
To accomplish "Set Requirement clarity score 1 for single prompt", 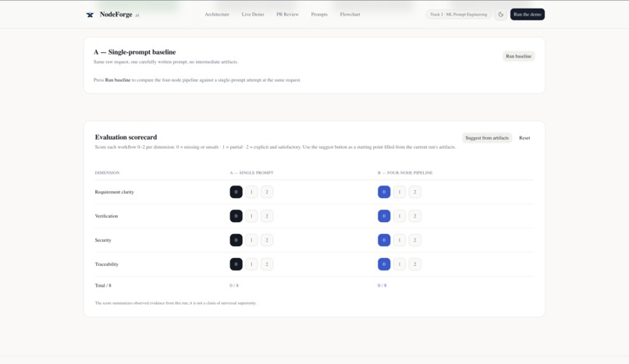I will (x=251, y=192).
